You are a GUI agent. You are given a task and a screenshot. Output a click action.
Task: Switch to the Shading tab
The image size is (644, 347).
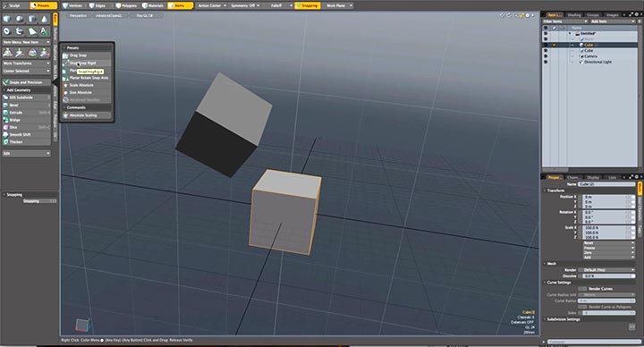point(573,15)
